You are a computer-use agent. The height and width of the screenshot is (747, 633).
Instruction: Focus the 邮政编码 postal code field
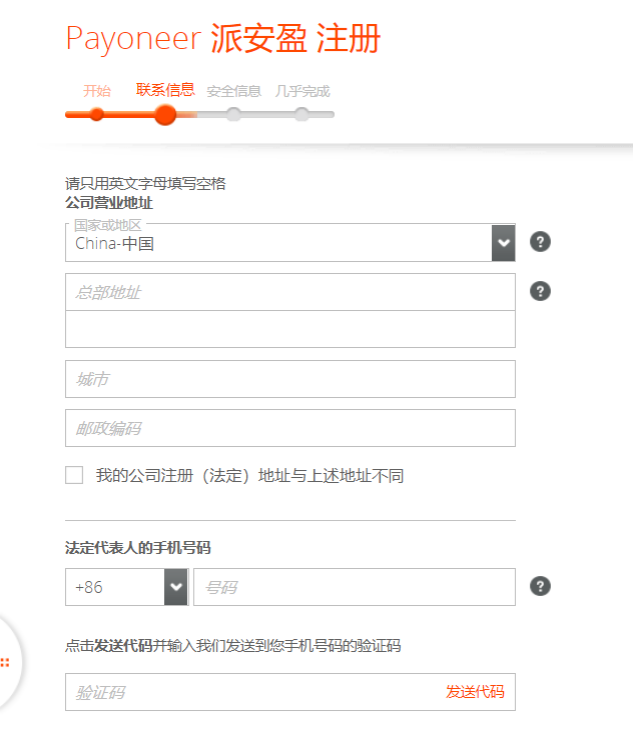[x=290, y=428]
